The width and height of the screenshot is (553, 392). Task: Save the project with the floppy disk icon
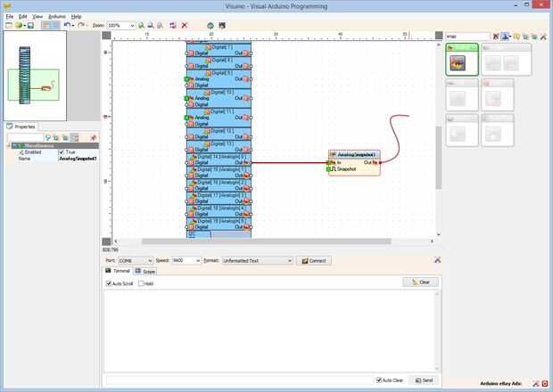click(30, 25)
